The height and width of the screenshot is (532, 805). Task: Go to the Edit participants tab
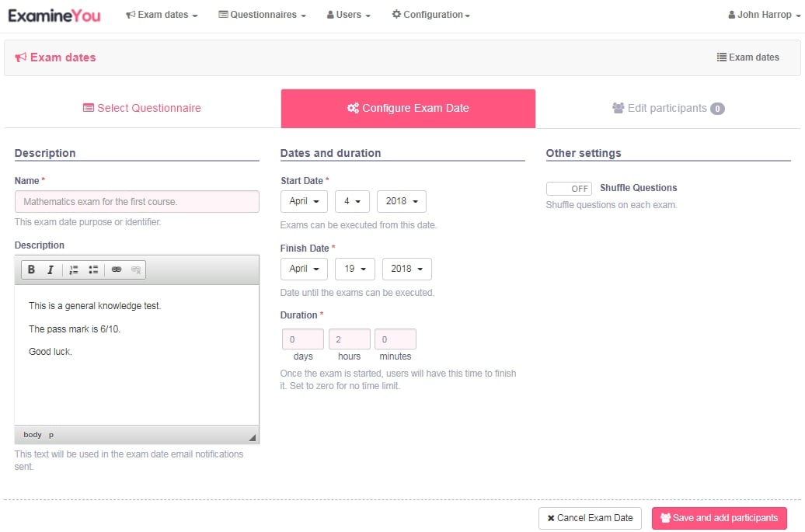tap(667, 108)
